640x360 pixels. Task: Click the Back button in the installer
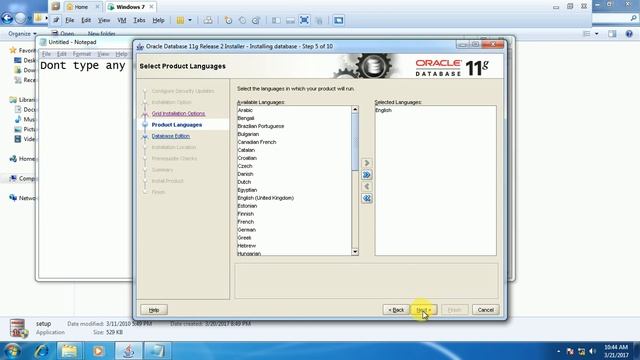pos(396,310)
